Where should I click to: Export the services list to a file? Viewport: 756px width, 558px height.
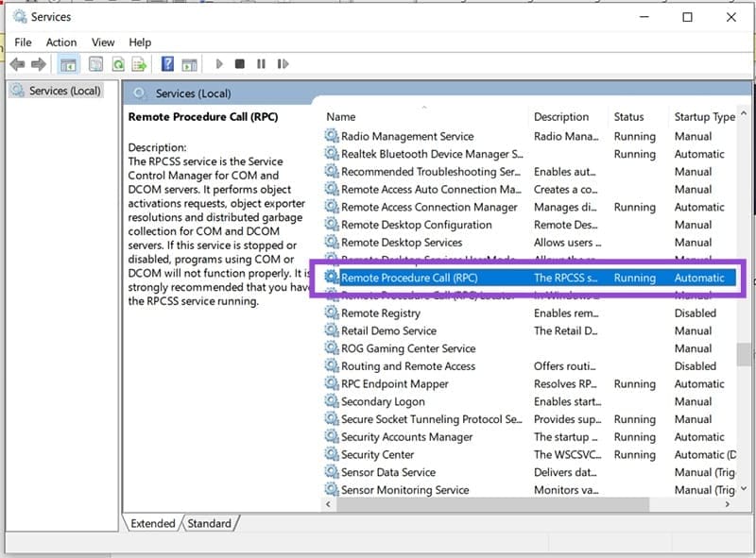[139, 63]
